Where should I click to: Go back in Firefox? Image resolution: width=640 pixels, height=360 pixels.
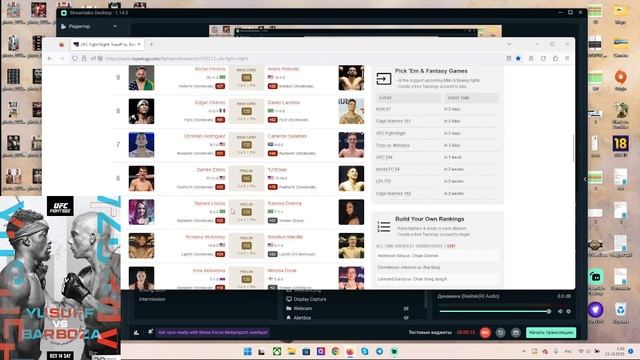coord(50,58)
